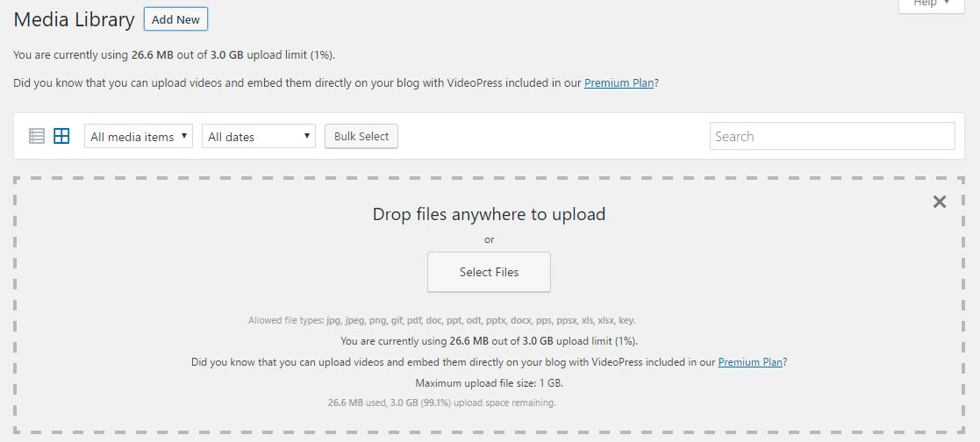Screen dimensions: 980x442
Task: Switch to the grid view icon
Action: click(x=61, y=136)
